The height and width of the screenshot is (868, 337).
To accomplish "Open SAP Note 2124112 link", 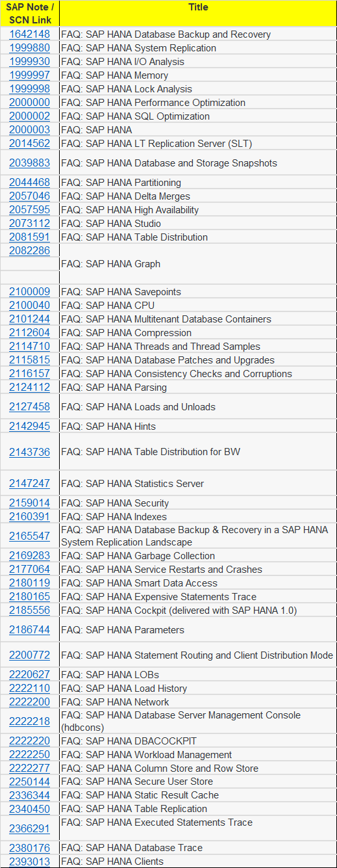I will coord(29,388).
